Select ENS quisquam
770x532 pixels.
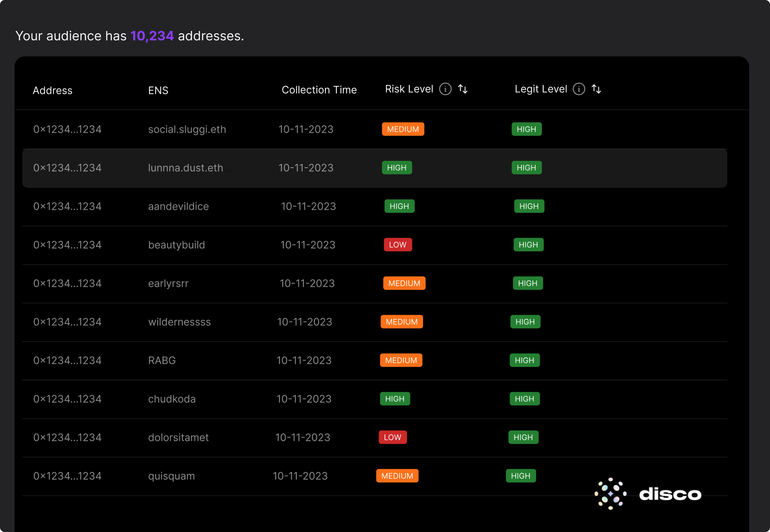[x=171, y=476]
